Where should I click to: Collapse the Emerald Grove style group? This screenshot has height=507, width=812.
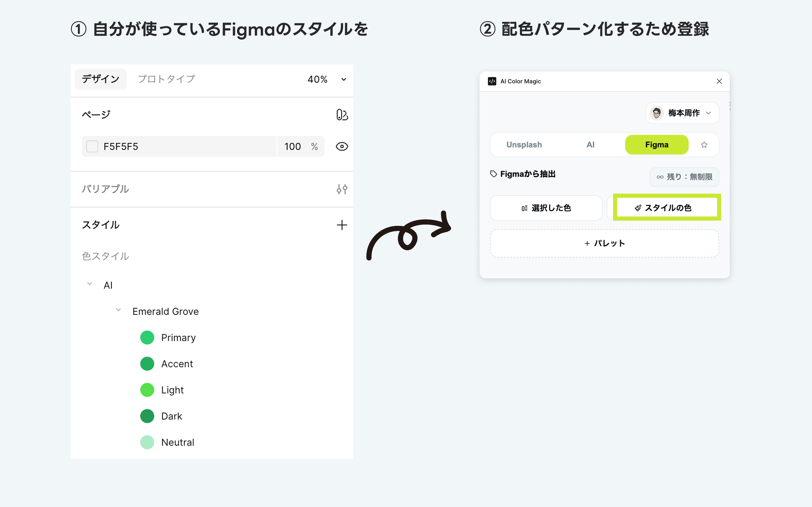coord(118,310)
